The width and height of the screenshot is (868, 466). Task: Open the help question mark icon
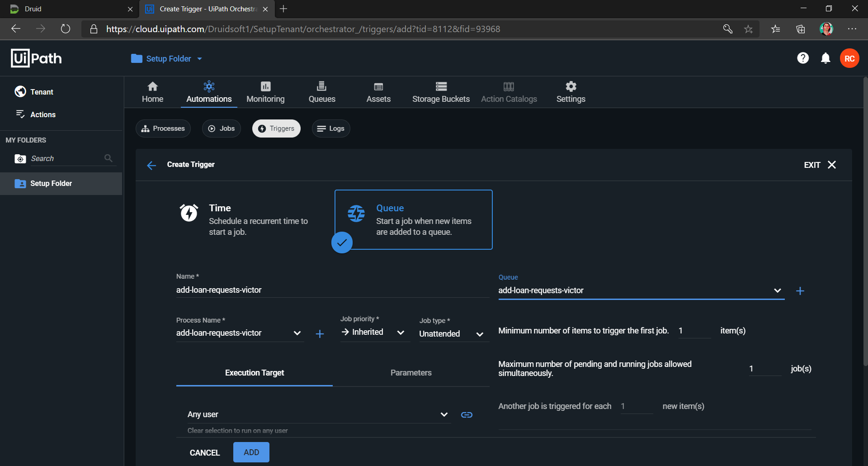pyautogui.click(x=803, y=58)
